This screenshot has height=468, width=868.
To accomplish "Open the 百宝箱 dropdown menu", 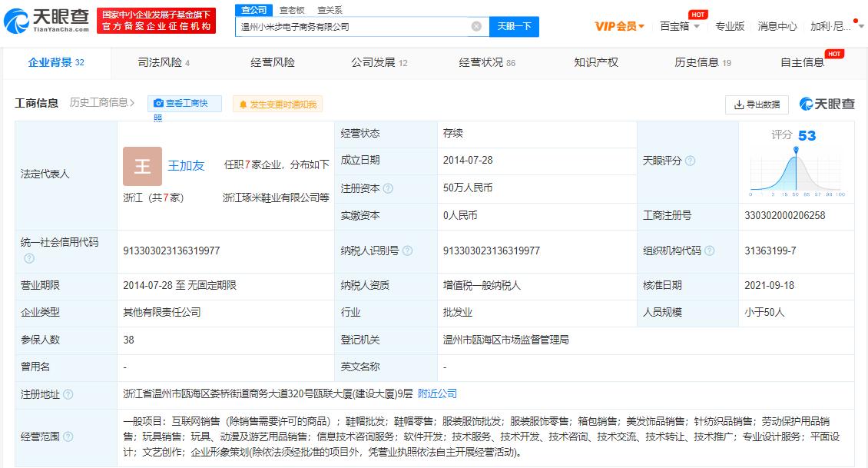I will 681,25.
